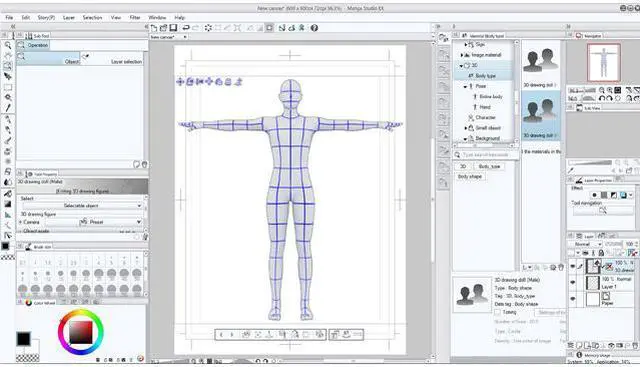The height and width of the screenshot is (367, 640).
Task: Select Character item in material tree
Action: click(x=485, y=118)
